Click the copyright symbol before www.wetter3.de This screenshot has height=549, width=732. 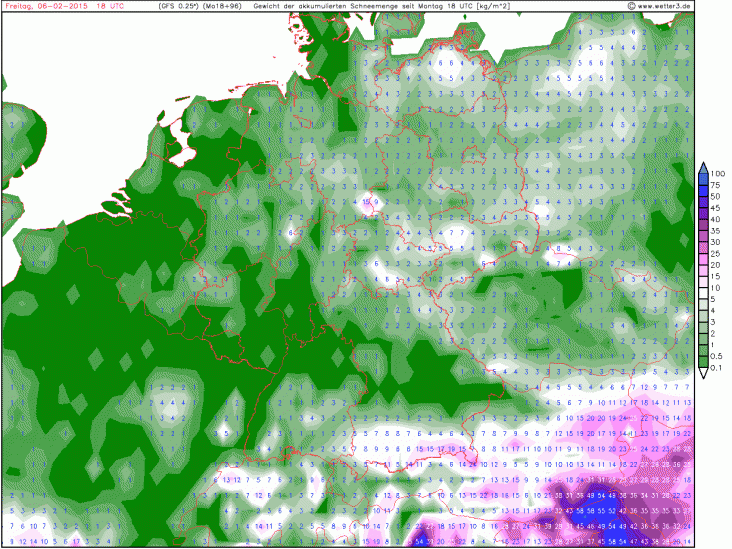point(633,6)
